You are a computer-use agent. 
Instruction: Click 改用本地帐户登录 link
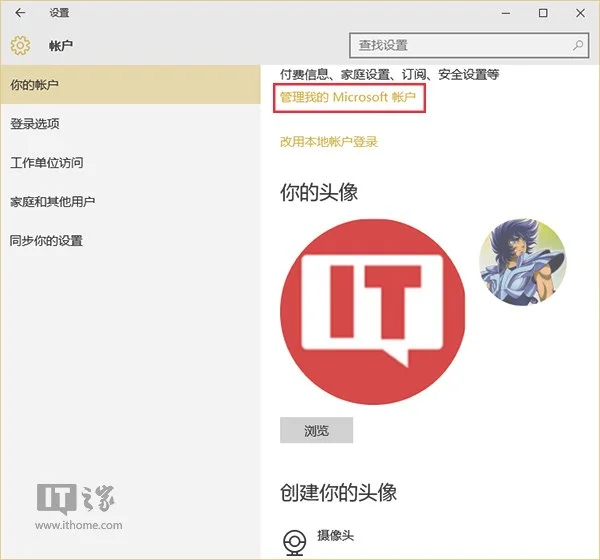pos(329,142)
